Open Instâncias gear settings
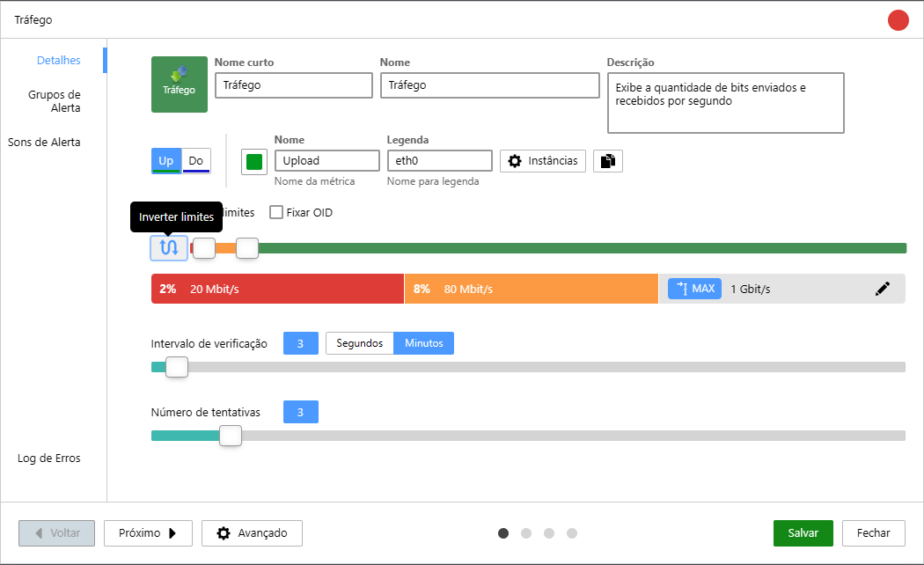Image resolution: width=924 pixels, height=565 pixels. 543,161
